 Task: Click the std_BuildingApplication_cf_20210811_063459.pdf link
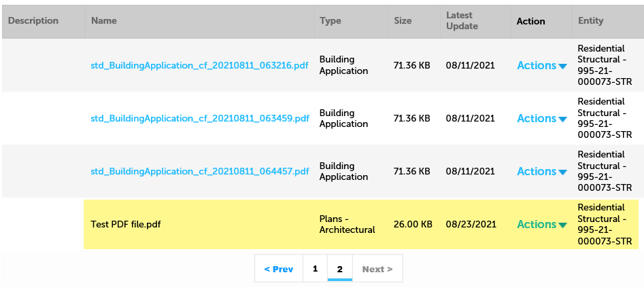pos(200,119)
